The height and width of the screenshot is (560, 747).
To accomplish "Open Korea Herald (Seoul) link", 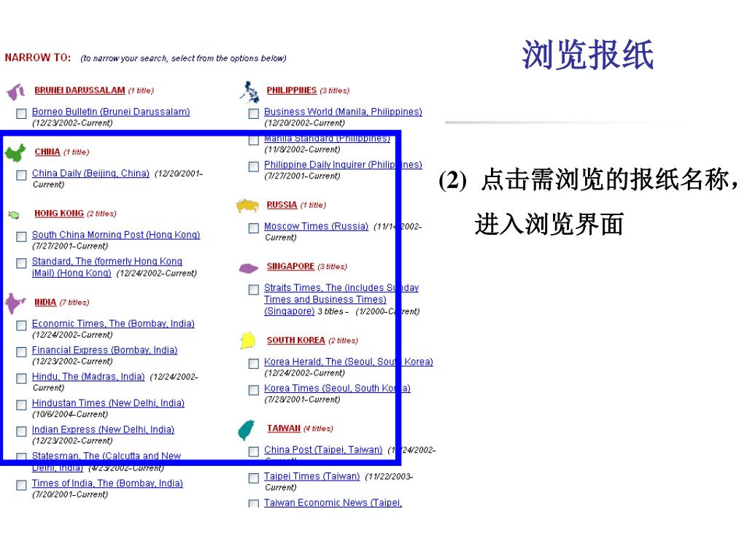I will 348,362.
